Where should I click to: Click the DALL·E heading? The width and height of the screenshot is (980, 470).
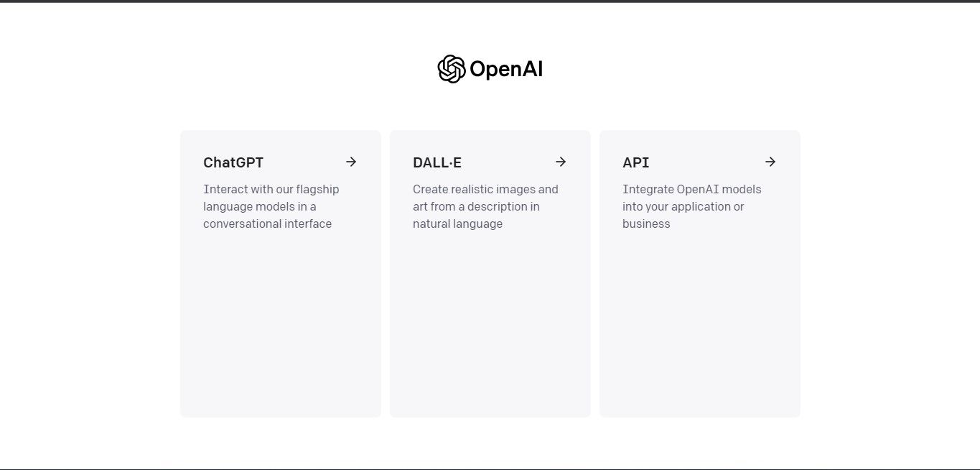point(437,162)
